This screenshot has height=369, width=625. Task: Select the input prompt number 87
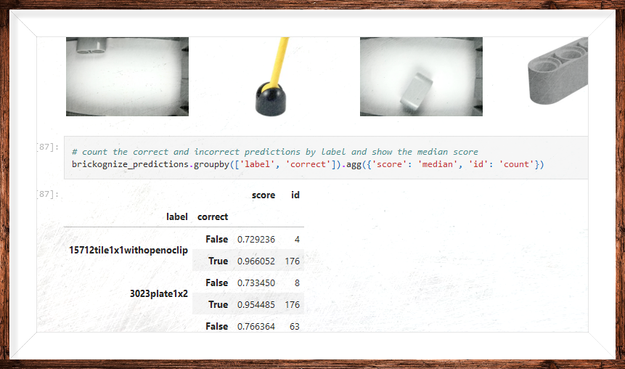coord(48,147)
